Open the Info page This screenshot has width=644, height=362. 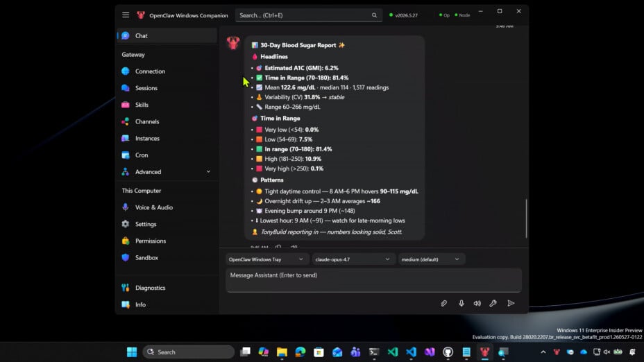click(x=167, y=305)
